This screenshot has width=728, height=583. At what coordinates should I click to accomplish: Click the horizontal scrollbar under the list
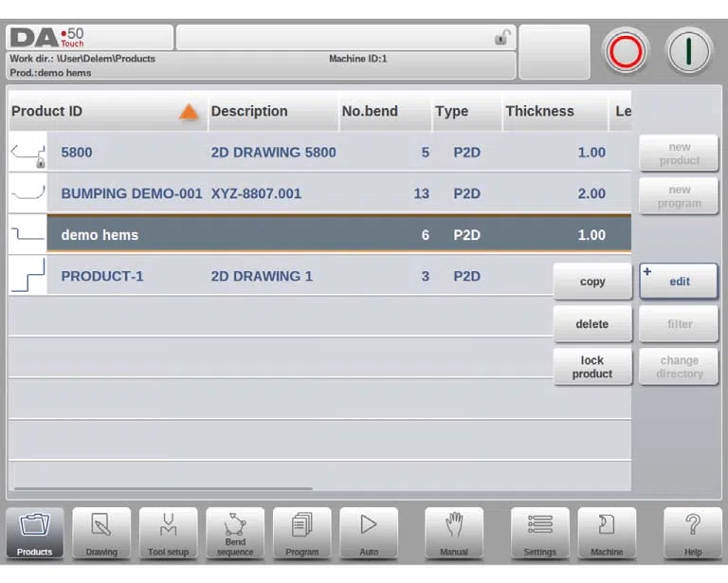point(163,489)
